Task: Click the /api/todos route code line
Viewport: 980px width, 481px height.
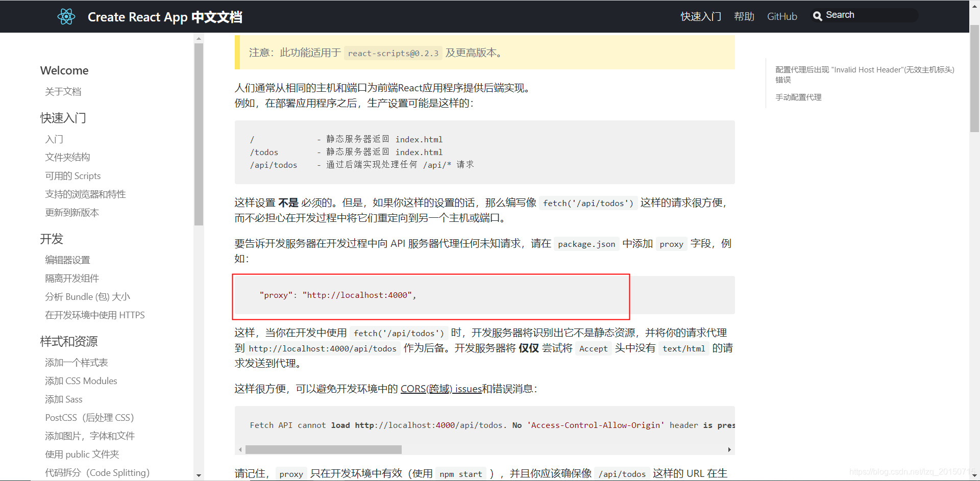Action: pyautogui.click(x=362, y=165)
